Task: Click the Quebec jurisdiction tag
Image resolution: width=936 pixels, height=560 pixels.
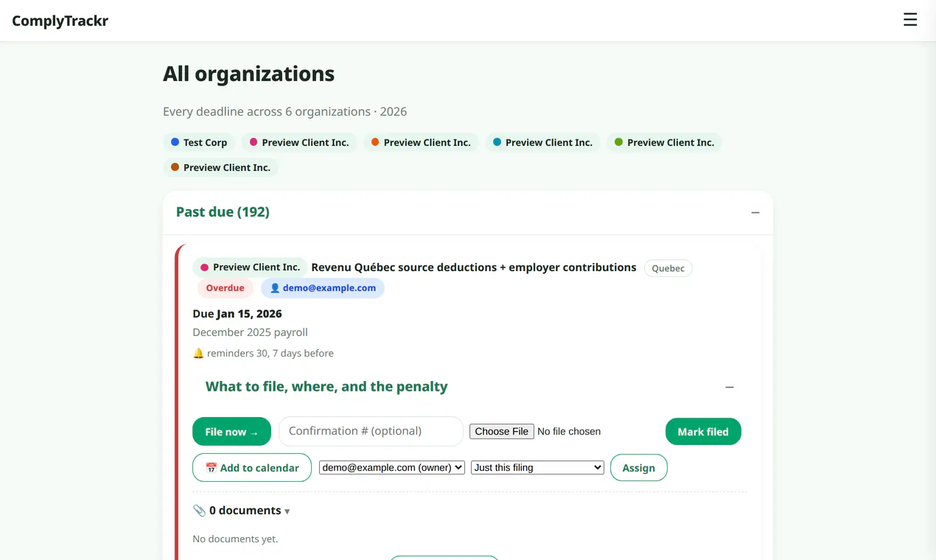Action: (x=668, y=268)
